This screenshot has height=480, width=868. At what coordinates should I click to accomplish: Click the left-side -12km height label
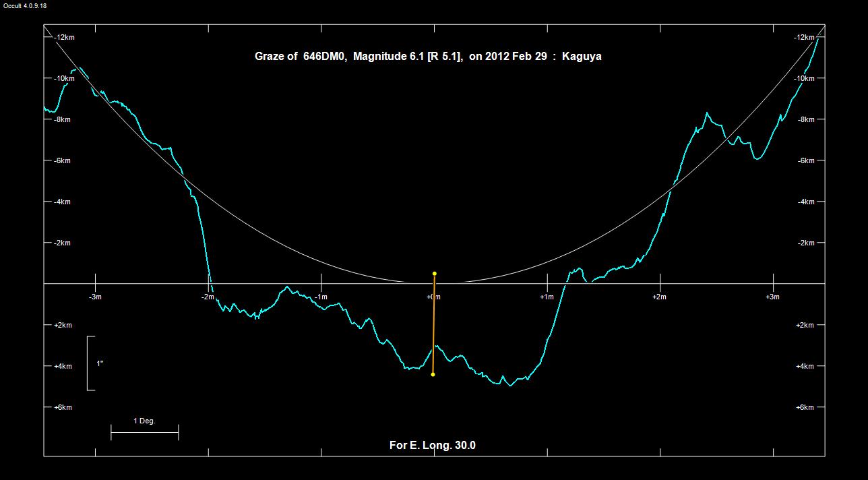(64, 37)
